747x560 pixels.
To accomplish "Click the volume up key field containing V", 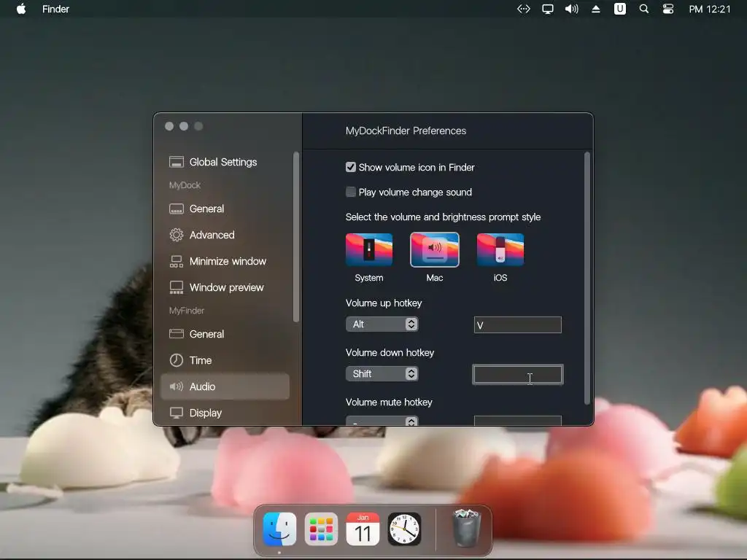I will click(517, 324).
